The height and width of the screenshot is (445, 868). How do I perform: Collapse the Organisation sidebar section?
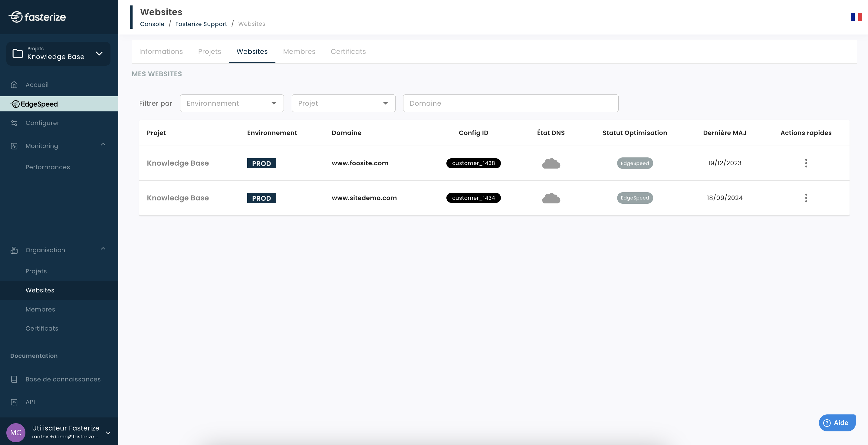[103, 249]
